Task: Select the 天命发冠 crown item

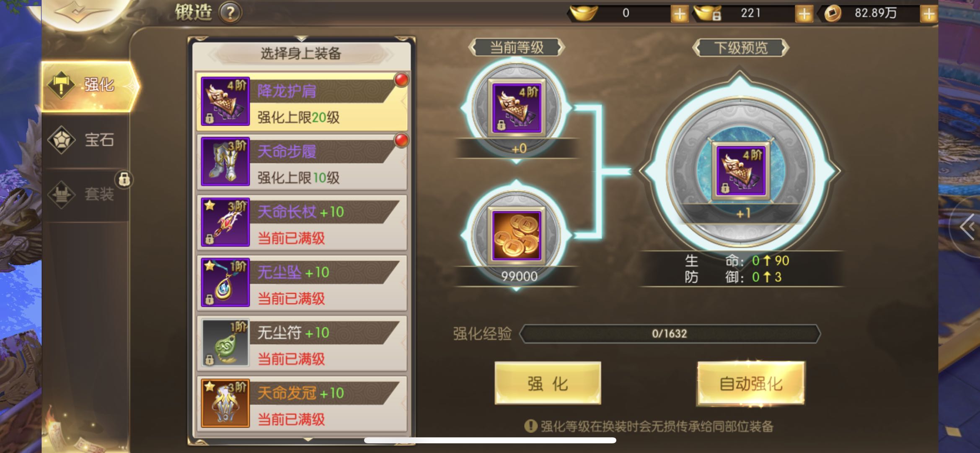Action: click(302, 404)
